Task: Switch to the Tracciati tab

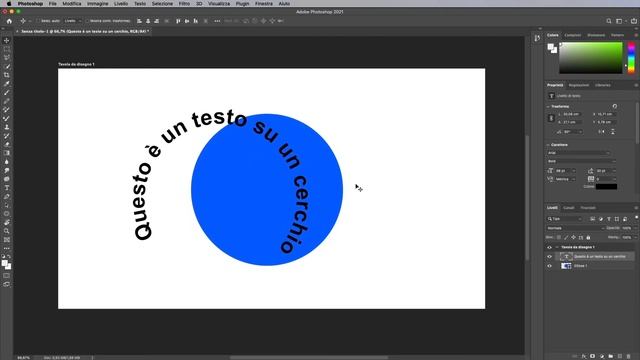Action: click(x=588, y=208)
